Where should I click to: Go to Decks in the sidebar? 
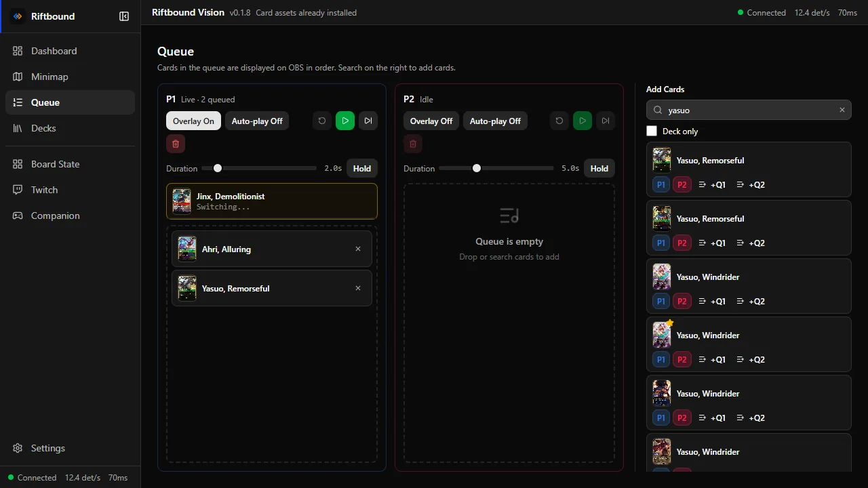70,128
